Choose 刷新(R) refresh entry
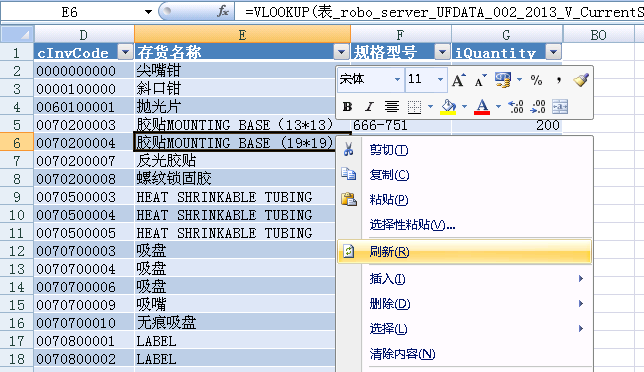 point(465,251)
